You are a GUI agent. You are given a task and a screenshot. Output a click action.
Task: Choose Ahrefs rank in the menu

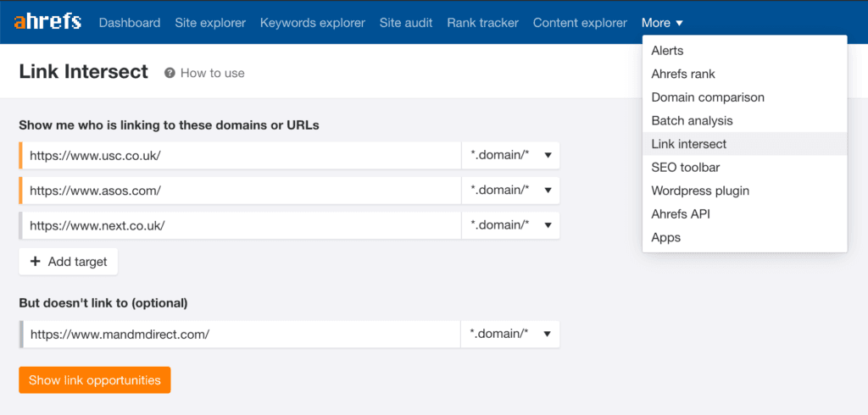744,75
